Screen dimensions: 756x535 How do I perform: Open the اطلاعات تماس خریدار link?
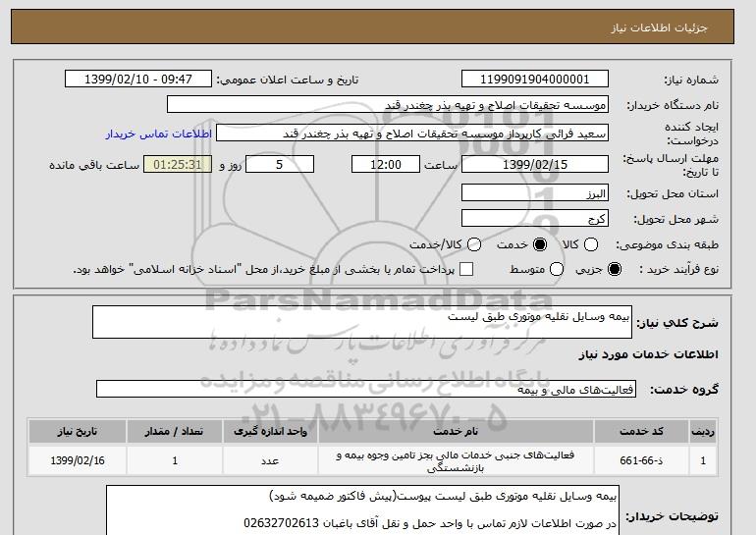[x=159, y=134]
